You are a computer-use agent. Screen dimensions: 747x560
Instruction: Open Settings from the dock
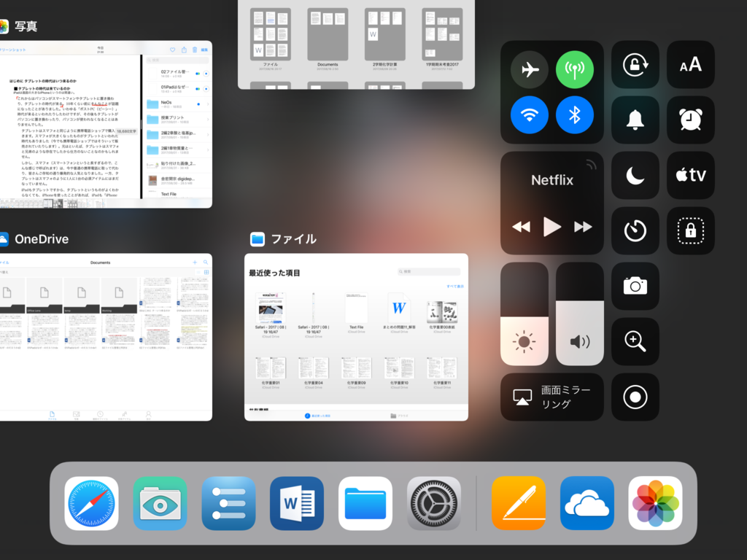(434, 503)
